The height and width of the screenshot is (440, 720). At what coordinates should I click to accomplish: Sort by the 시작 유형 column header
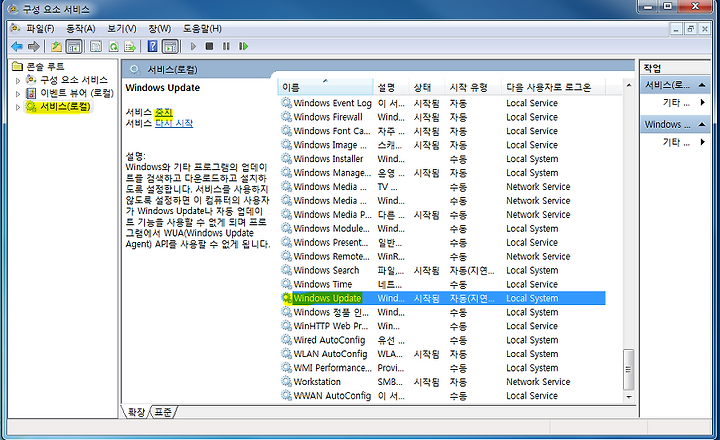click(473, 87)
